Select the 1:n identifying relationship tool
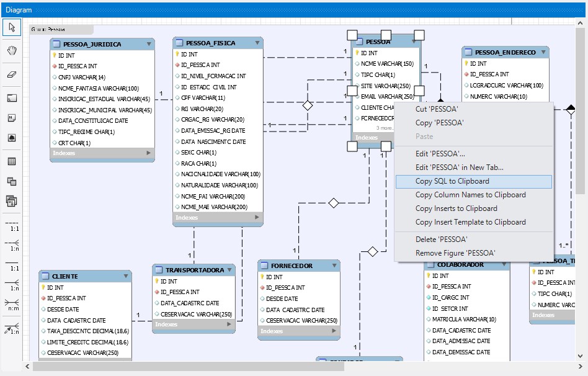The width and height of the screenshot is (588, 376). coord(12,284)
